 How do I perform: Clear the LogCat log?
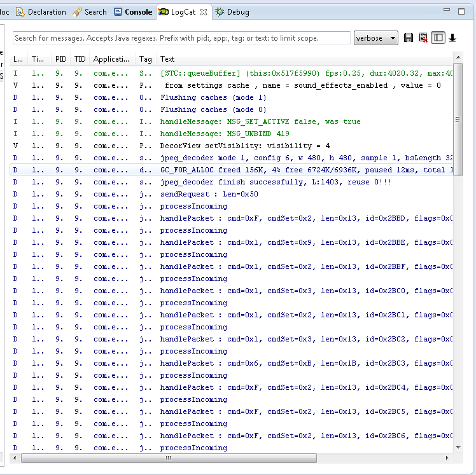[x=423, y=38]
